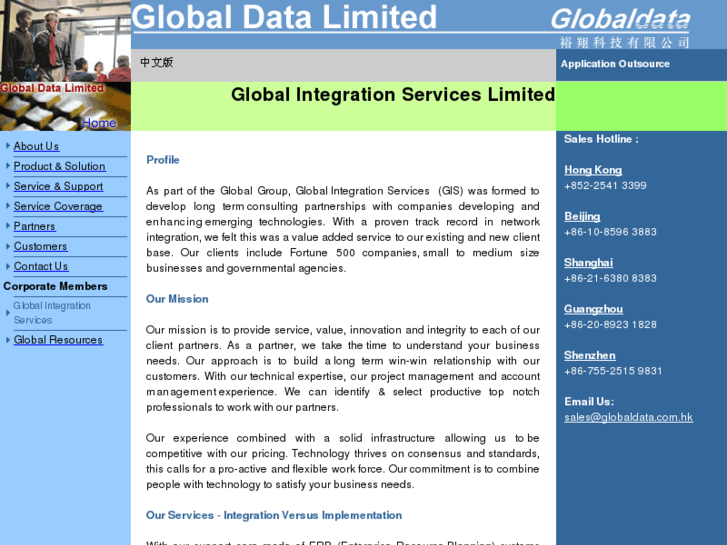Click arrow bullet beside Customers
The width and height of the screenshot is (727, 545).
pyautogui.click(x=8, y=246)
